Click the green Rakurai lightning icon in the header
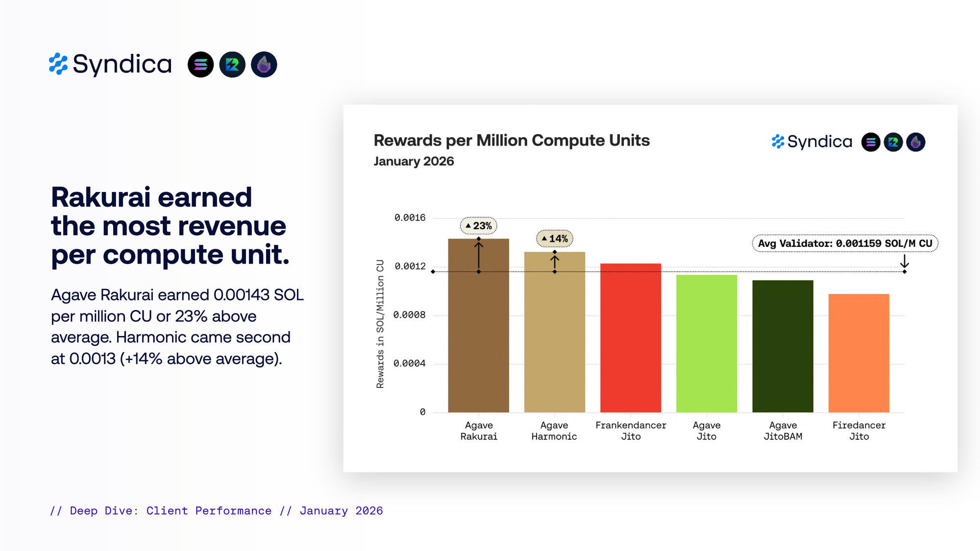This screenshot has height=551, width=980. tap(232, 65)
